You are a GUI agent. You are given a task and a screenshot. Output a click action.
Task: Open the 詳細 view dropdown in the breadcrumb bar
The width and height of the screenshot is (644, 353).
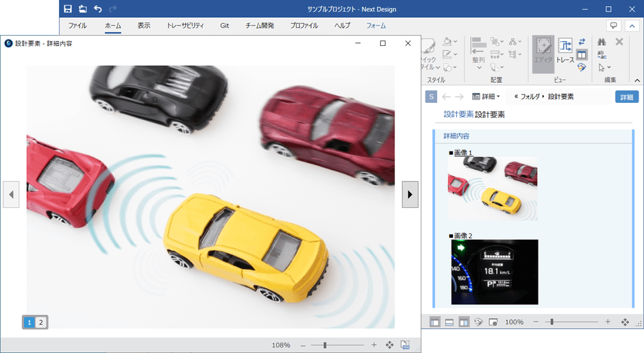point(486,97)
